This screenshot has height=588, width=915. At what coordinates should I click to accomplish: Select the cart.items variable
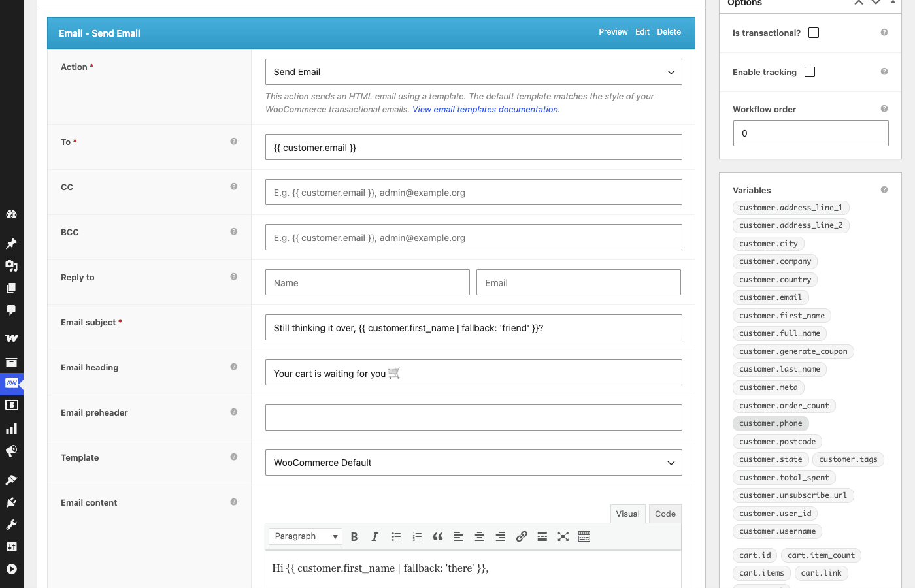pos(761,573)
